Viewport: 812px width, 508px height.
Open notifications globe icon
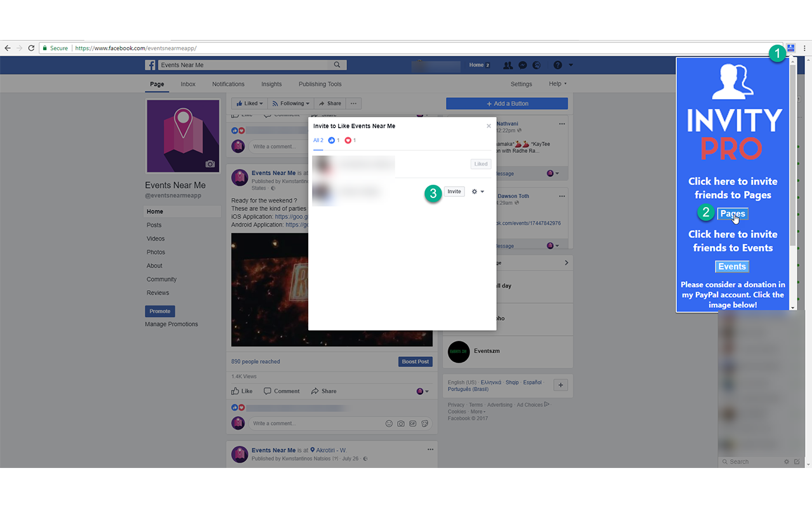click(x=537, y=65)
